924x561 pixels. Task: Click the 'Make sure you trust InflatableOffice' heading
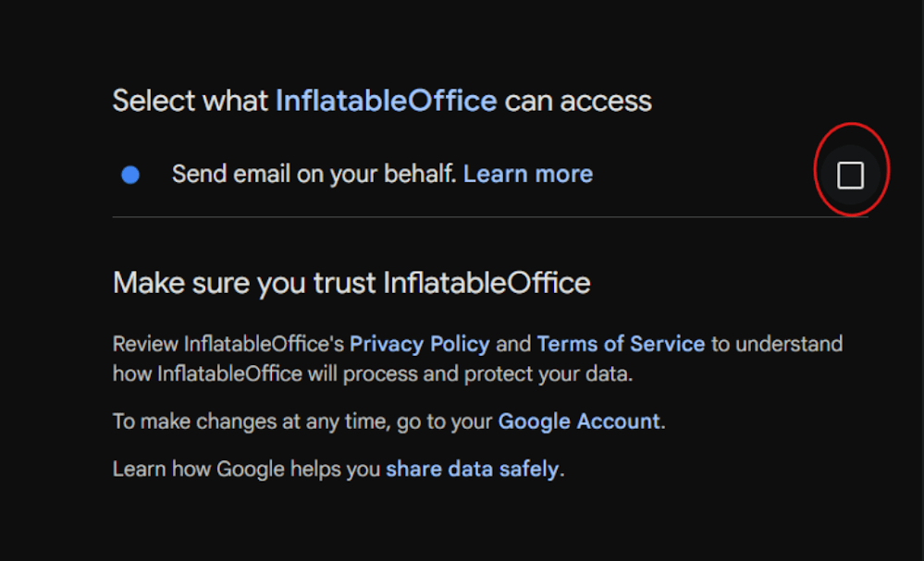[x=351, y=283]
